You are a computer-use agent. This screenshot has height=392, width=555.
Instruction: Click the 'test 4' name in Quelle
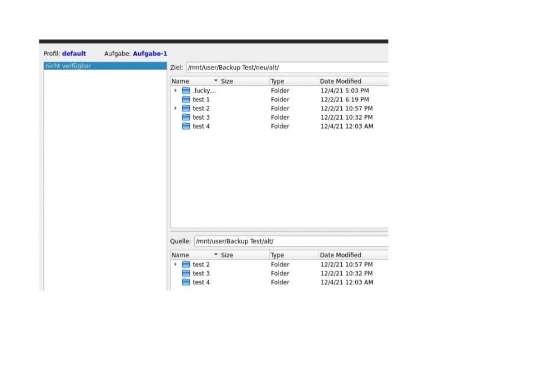tap(201, 282)
